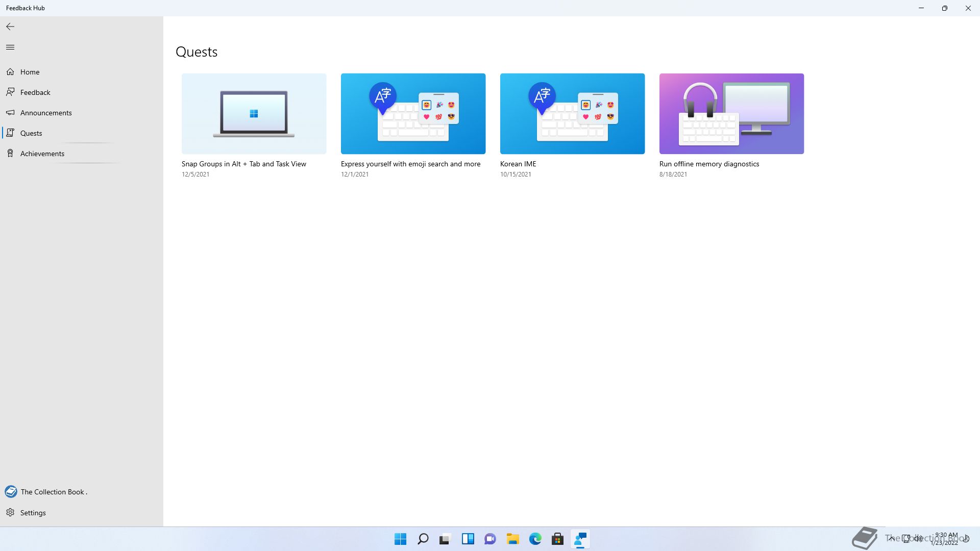Select Quests in the navigation
980x551 pixels.
click(x=31, y=133)
